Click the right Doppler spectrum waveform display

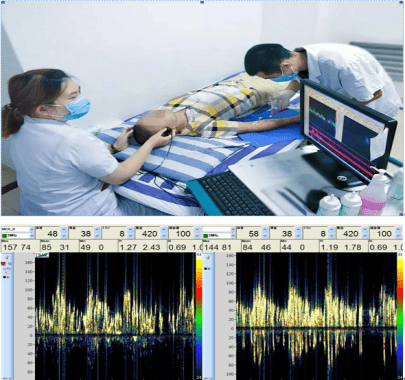click(316, 316)
